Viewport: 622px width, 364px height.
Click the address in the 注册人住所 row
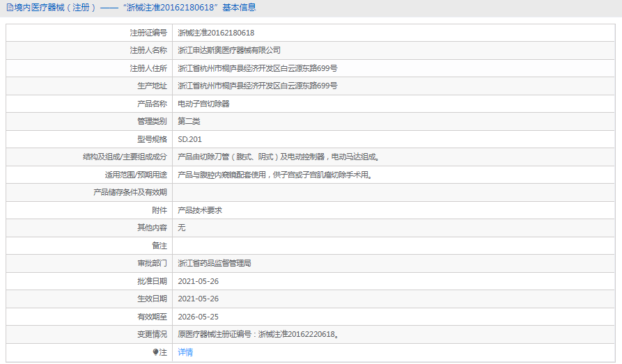click(x=258, y=68)
